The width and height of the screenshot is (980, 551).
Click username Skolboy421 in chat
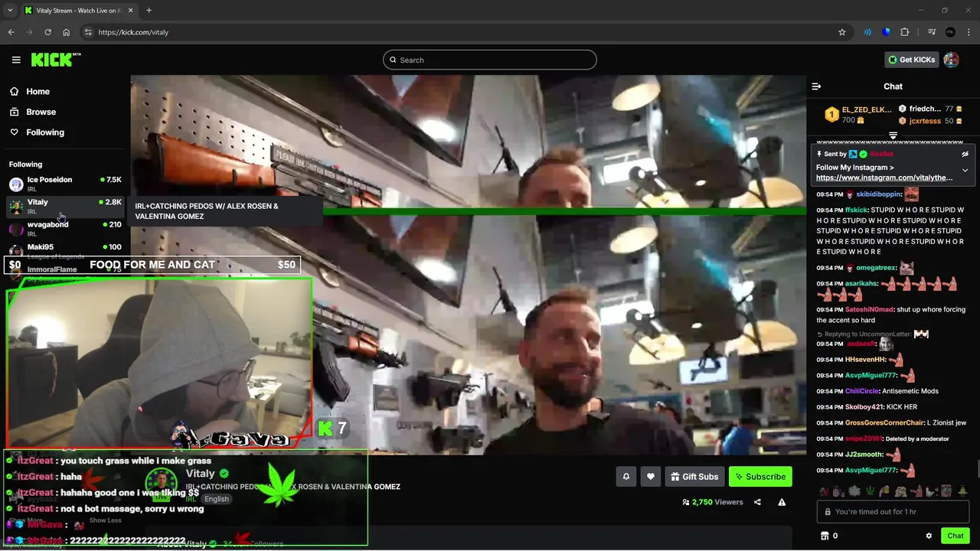tap(864, 407)
